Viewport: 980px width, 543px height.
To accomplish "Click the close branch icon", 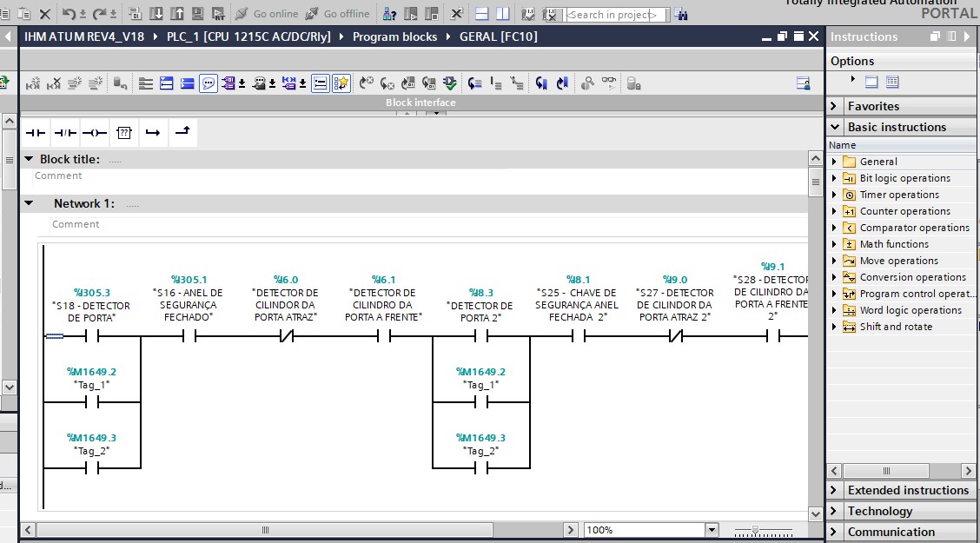I will [x=182, y=132].
